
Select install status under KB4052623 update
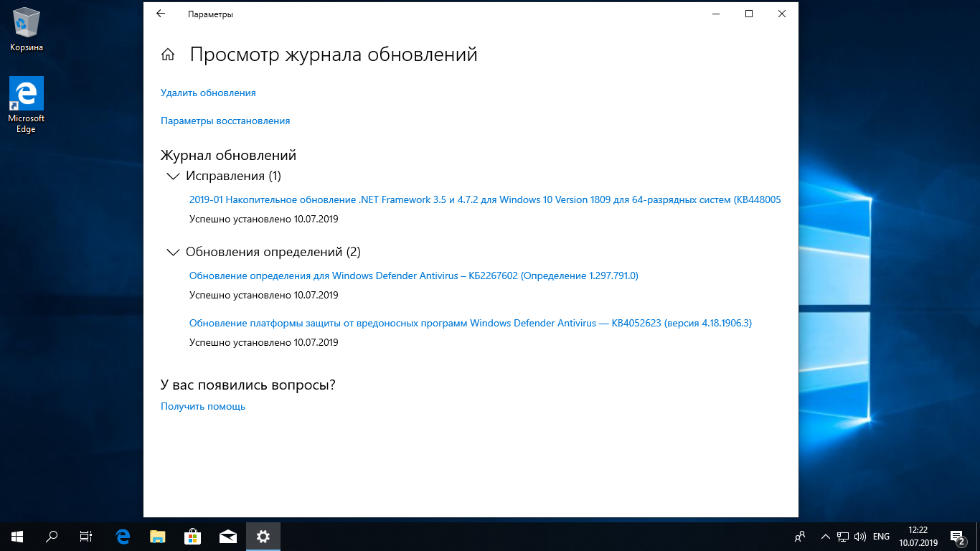(x=263, y=342)
